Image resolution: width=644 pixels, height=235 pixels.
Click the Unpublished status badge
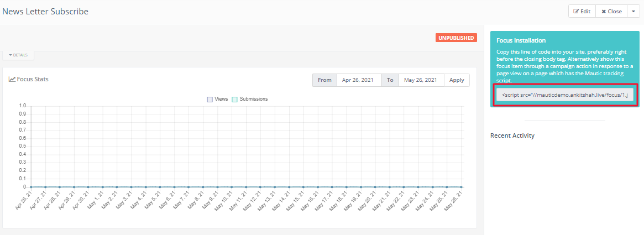point(456,38)
